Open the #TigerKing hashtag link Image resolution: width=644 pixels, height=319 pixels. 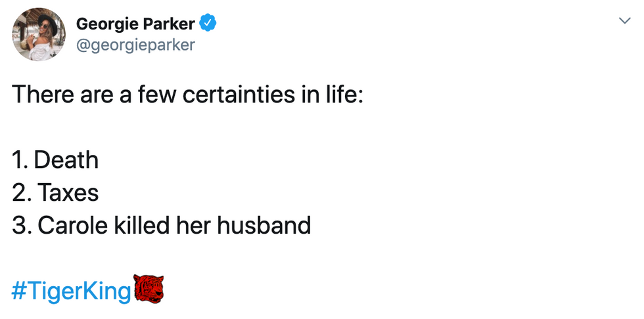[x=71, y=291]
